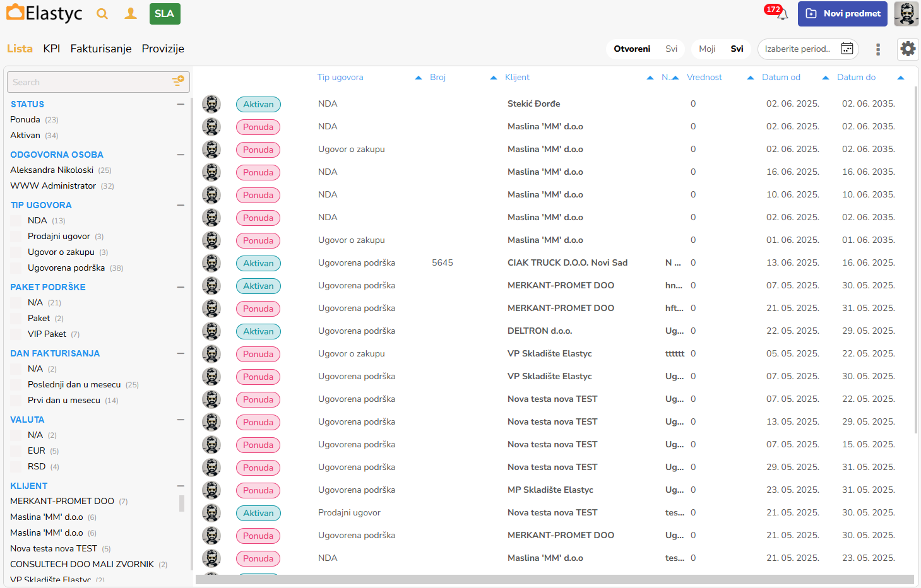Image resolution: width=921 pixels, height=588 pixels.
Task: Open the settings gear icon
Action: (908, 49)
